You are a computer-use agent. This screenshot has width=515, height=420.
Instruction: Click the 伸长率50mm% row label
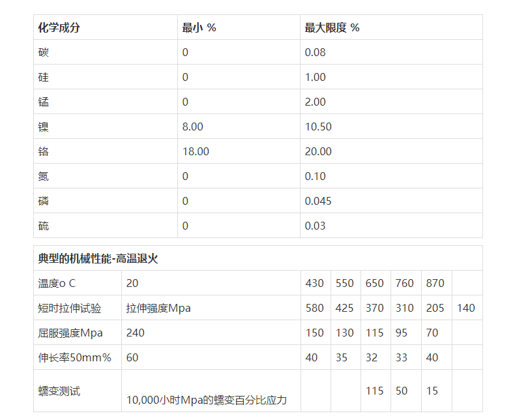pos(74,357)
